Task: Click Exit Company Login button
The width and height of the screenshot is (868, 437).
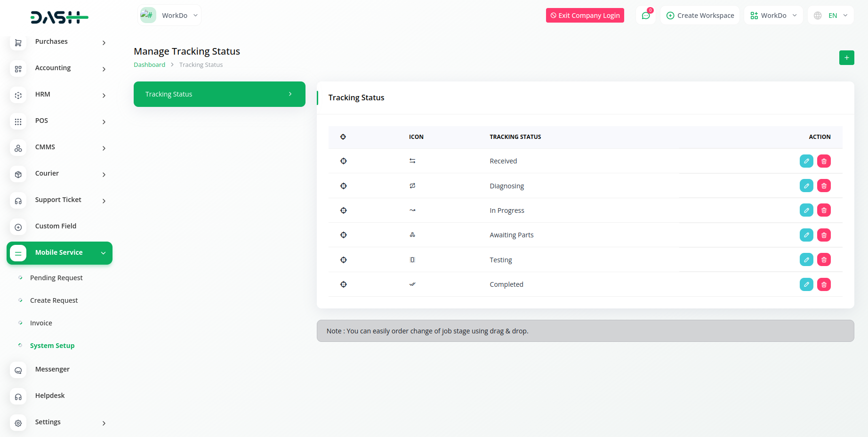Action: click(585, 16)
